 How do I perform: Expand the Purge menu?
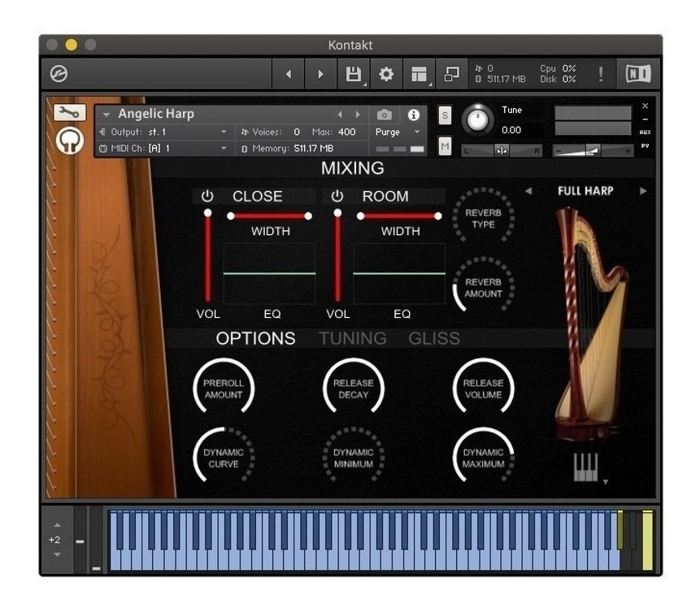[398, 133]
